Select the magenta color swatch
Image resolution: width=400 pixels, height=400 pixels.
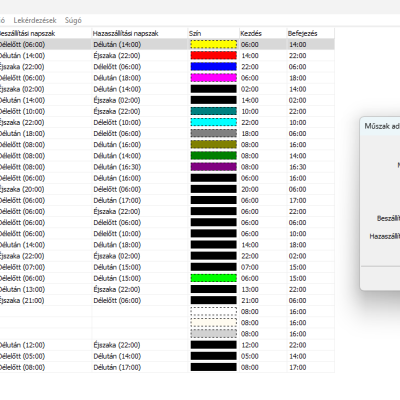pyautogui.click(x=214, y=78)
